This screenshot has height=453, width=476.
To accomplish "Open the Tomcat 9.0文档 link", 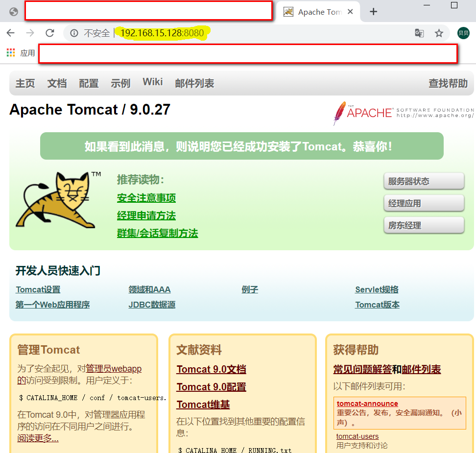I will click(211, 369).
